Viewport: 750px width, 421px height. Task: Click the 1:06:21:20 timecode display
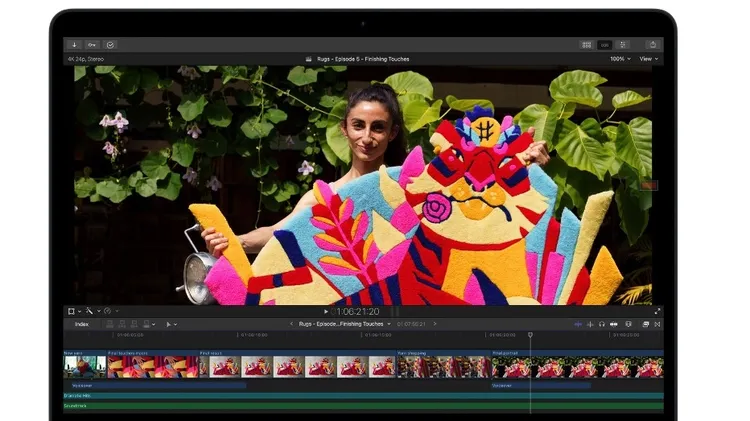pyautogui.click(x=355, y=311)
